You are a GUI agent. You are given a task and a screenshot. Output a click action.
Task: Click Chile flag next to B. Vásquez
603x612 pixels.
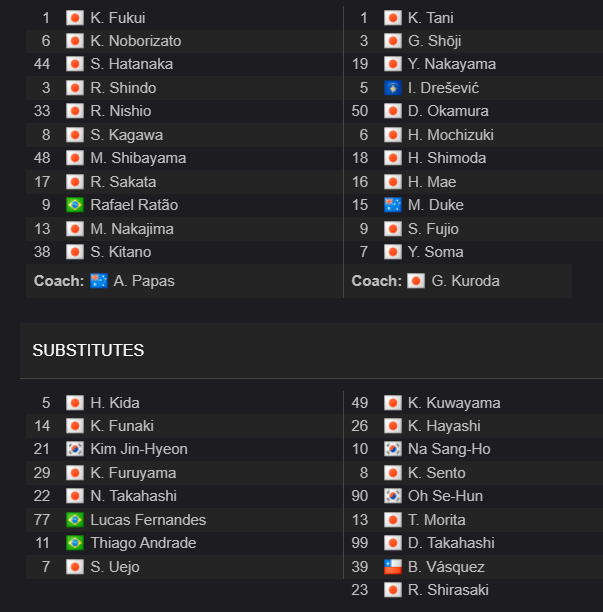393,567
